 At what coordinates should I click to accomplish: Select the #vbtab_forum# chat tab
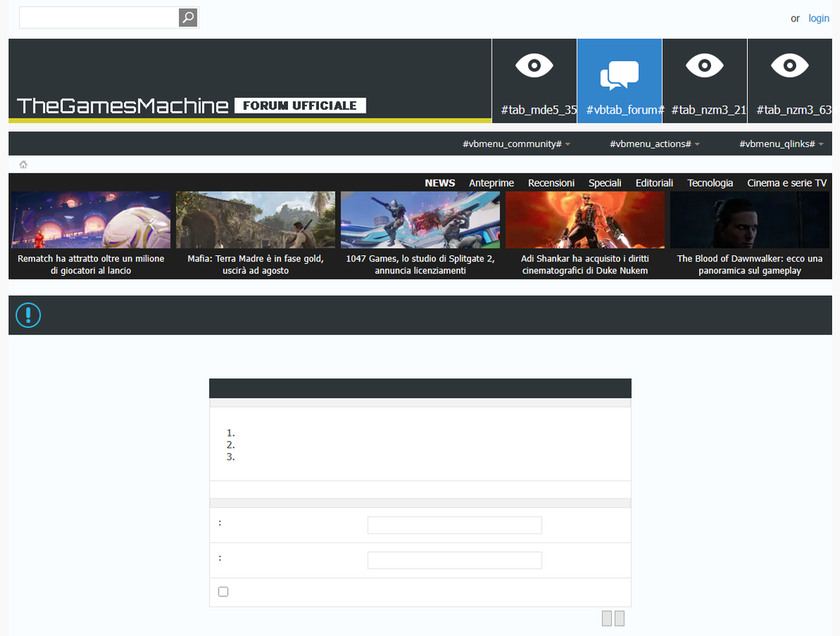point(620,81)
